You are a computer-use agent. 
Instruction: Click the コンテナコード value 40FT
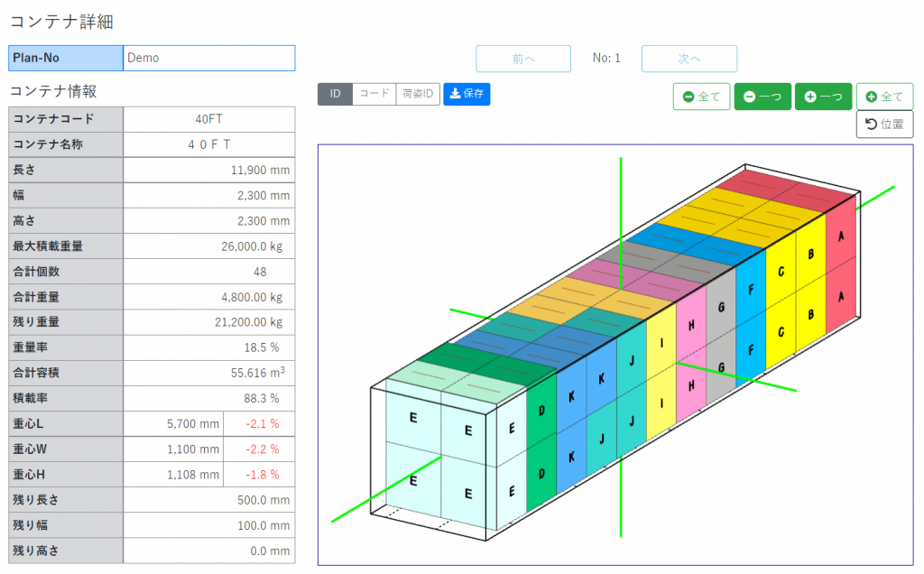coord(208,119)
